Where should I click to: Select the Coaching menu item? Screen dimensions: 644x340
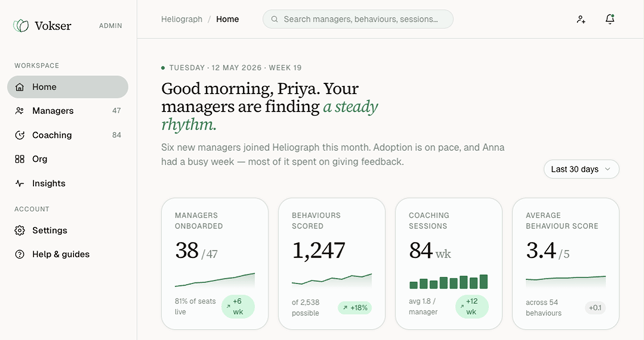(x=68, y=135)
